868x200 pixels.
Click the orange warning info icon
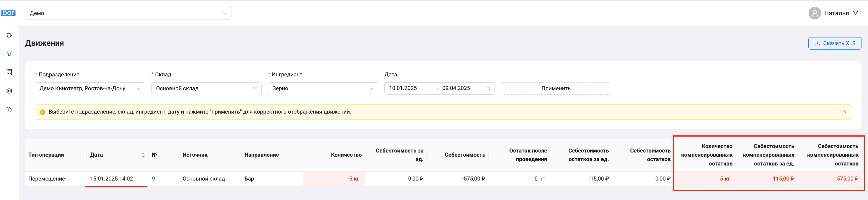tap(43, 112)
